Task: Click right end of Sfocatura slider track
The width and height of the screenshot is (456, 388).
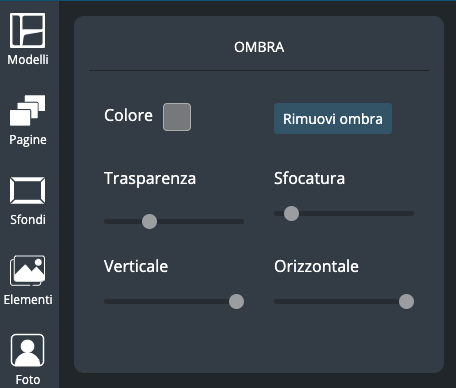Action: pos(411,213)
